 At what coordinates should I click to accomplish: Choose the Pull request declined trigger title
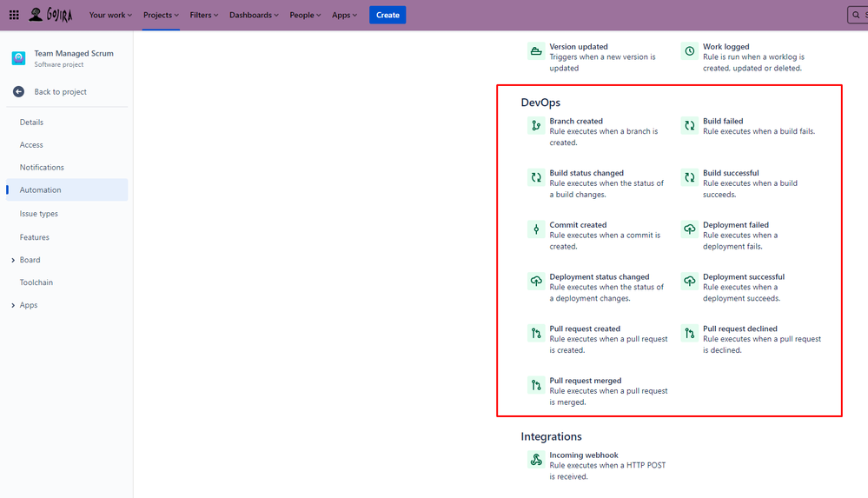tap(739, 329)
